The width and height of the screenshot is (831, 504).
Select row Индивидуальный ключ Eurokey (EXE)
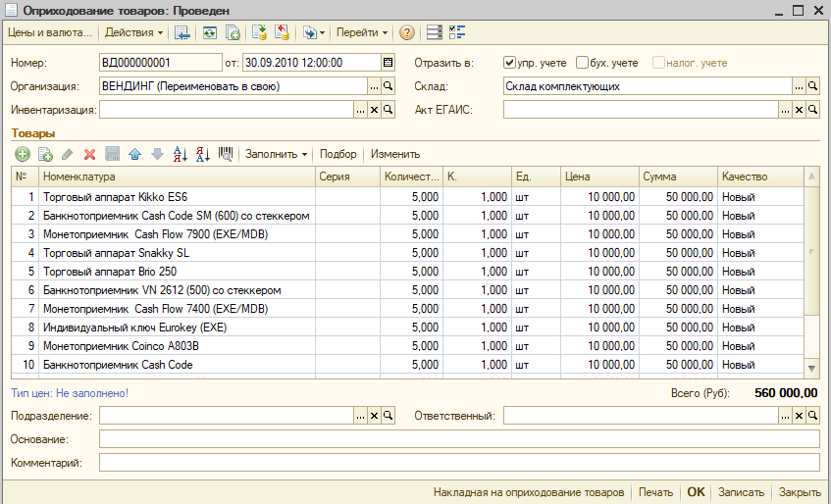pyautogui.click(x=407, y=328)
